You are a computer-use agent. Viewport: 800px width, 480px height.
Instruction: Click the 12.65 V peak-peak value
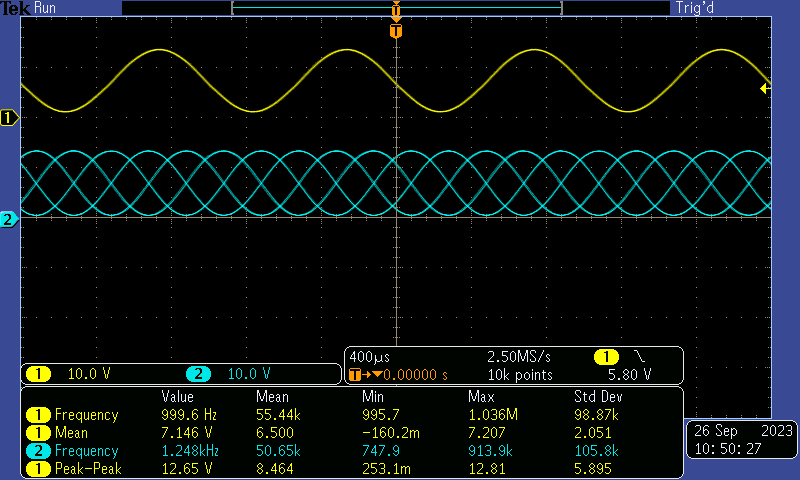(x=187, y=468)
